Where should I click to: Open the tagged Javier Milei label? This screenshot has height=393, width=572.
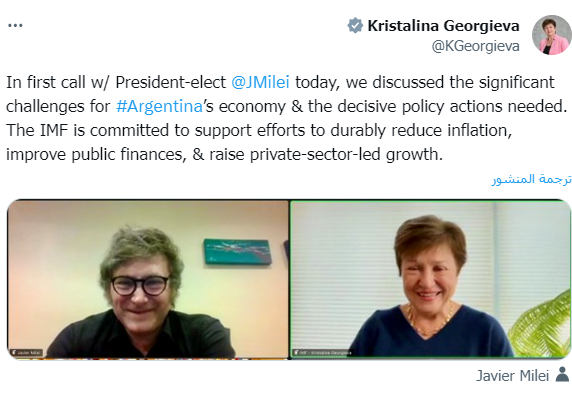click(x=512, y=375)
